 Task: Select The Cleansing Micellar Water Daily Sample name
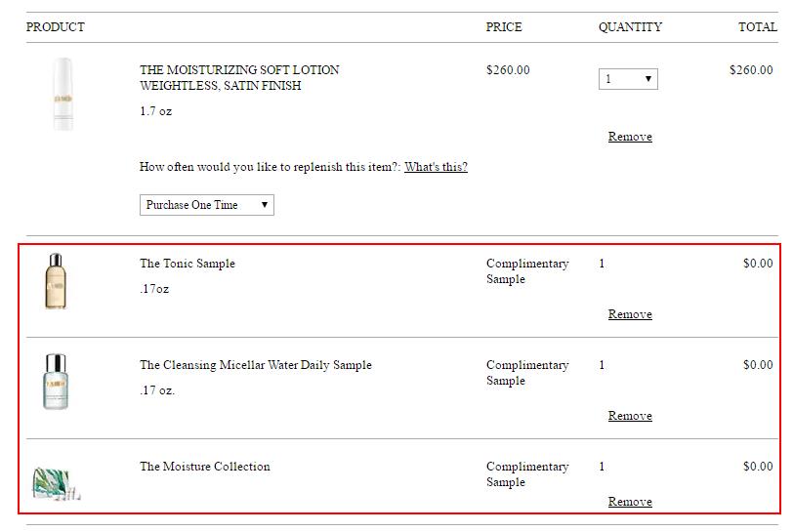(x=256, y=365)
